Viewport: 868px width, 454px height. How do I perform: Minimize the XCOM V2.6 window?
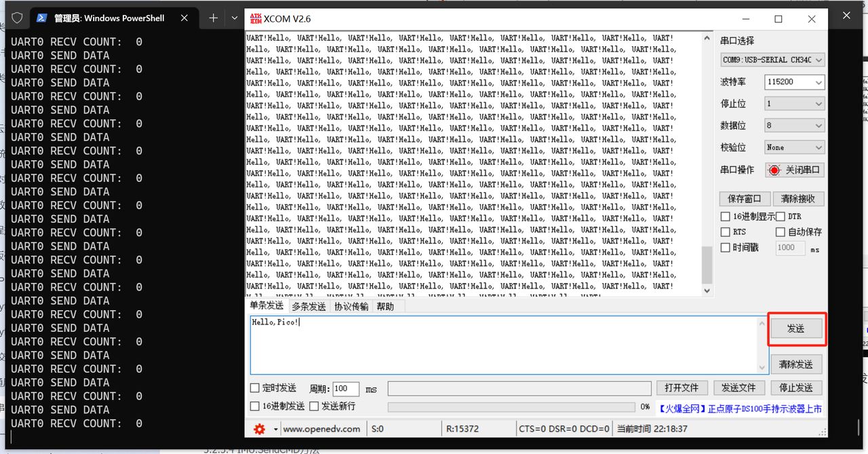(x=745, y=19)
